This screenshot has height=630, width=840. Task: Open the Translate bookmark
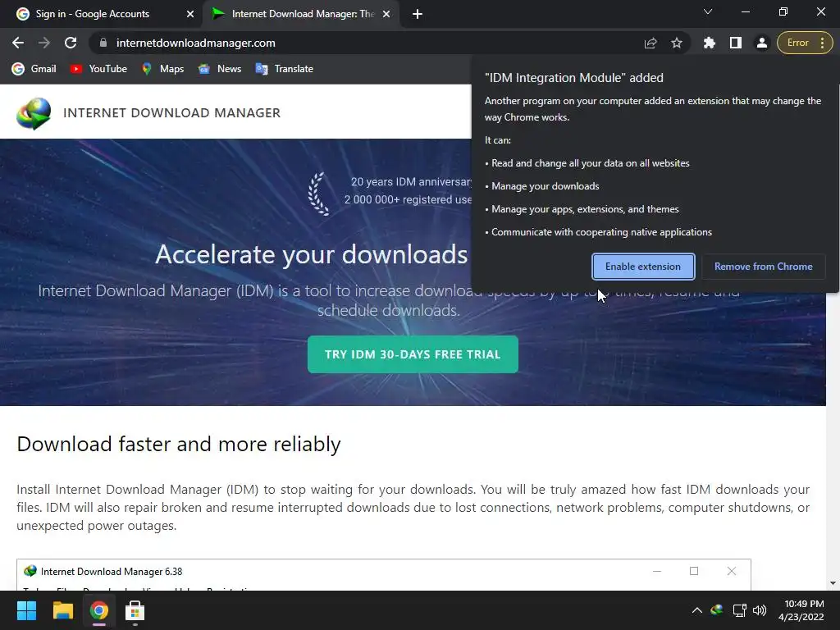tap(285, 69)
